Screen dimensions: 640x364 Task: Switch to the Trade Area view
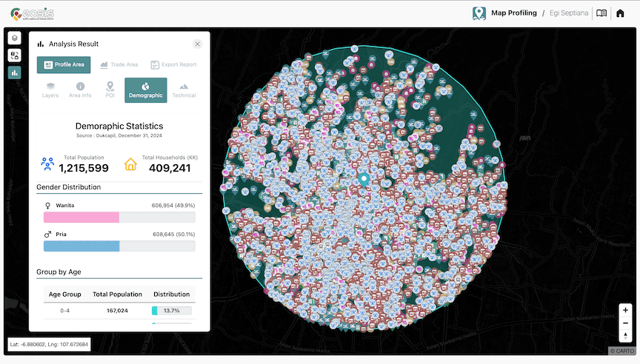pyautogui.click(x=119, y=65)
